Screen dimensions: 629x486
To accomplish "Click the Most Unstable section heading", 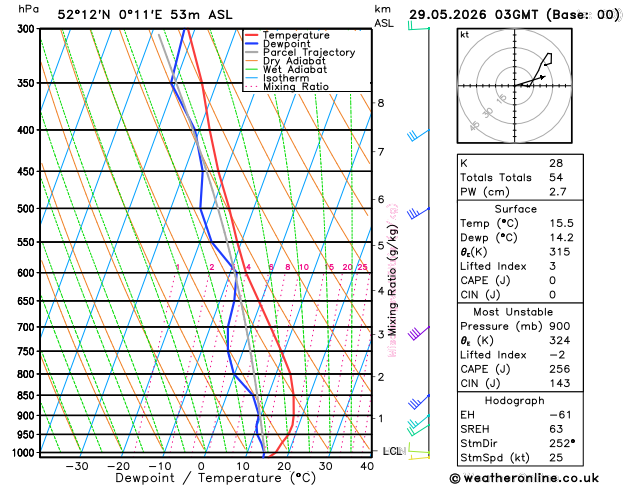I will click(513, 312).
